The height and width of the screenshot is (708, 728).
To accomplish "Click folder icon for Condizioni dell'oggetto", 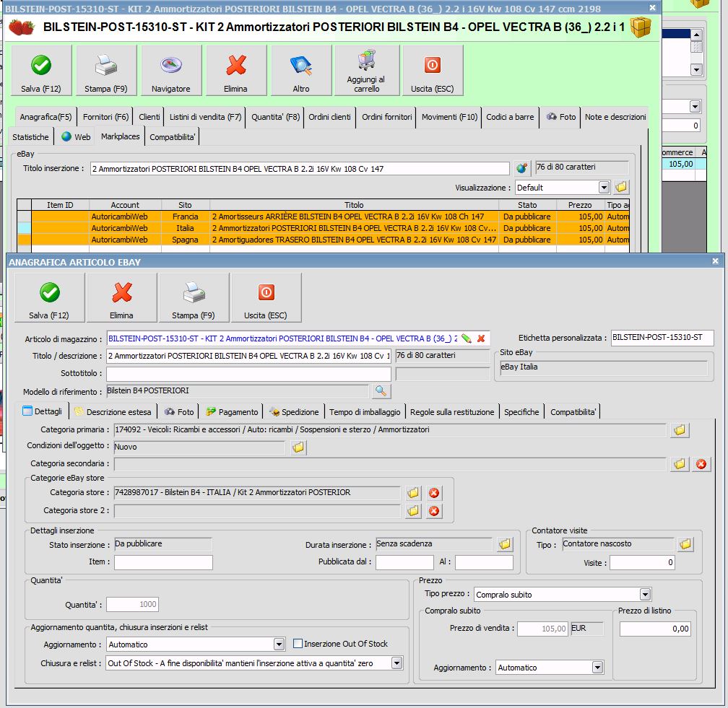I will click(298, 447).
